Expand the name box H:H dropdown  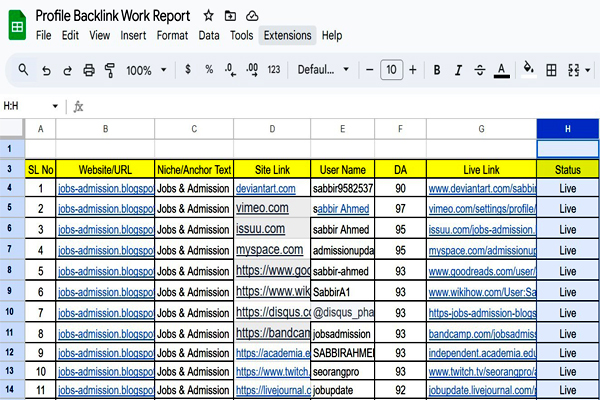point(54,106)
